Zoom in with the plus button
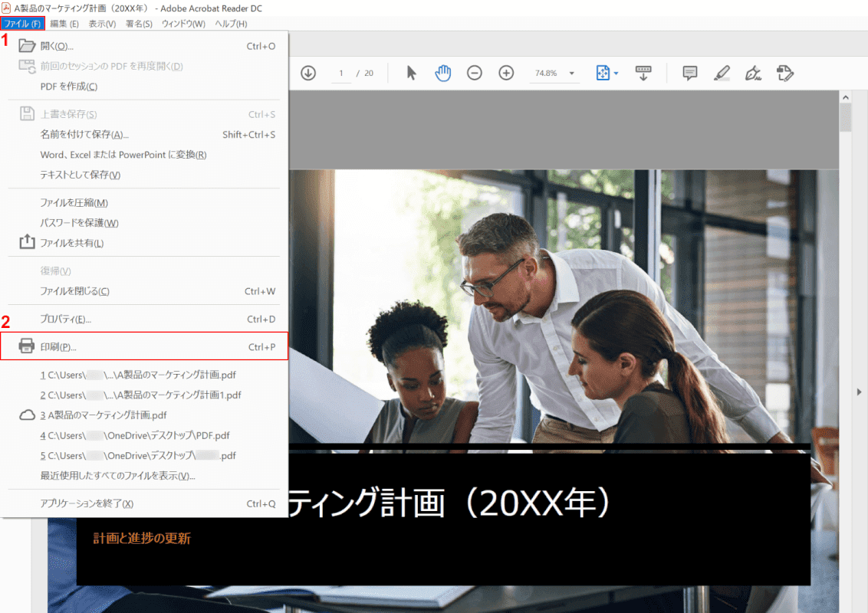The image size is (868, 613). (506, 73)
